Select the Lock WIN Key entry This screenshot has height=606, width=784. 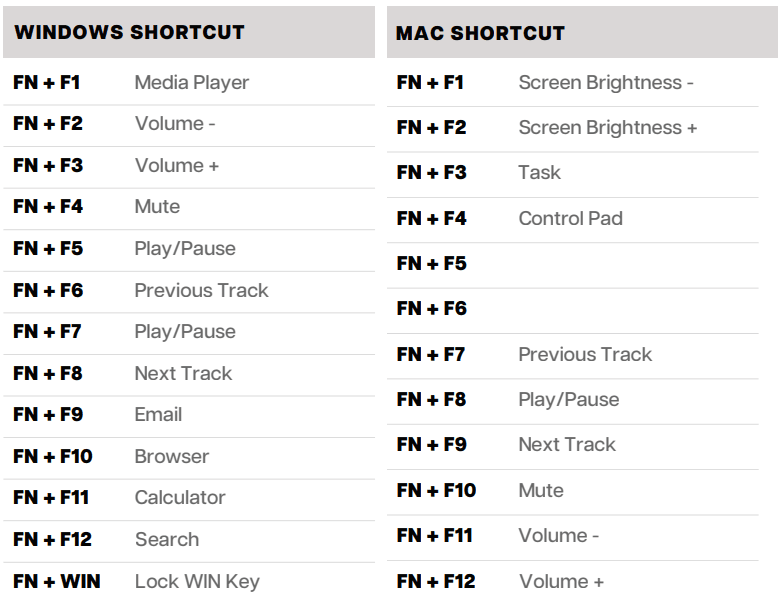click(197, 581)
